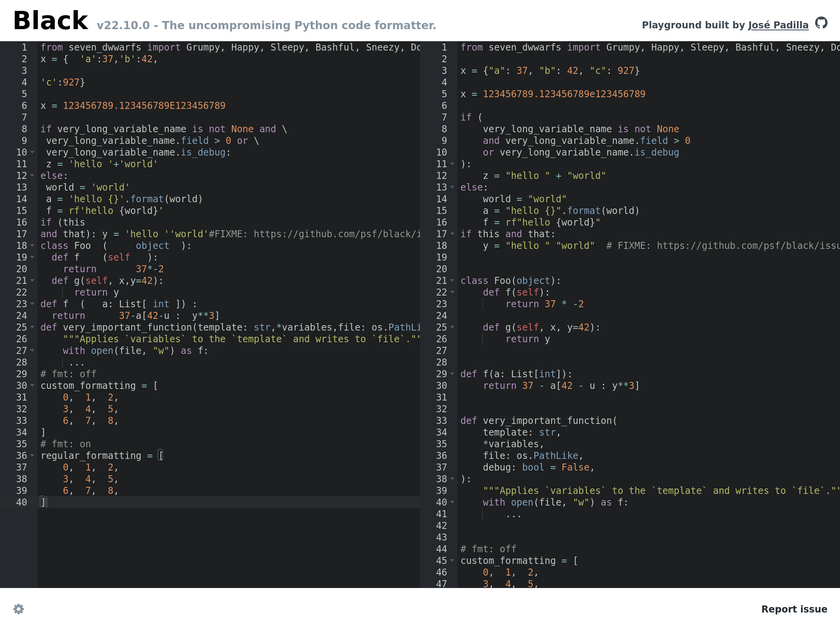Click line number 6 in left gutter
This screenshot has height=630, width=840.
coord(24,106)
